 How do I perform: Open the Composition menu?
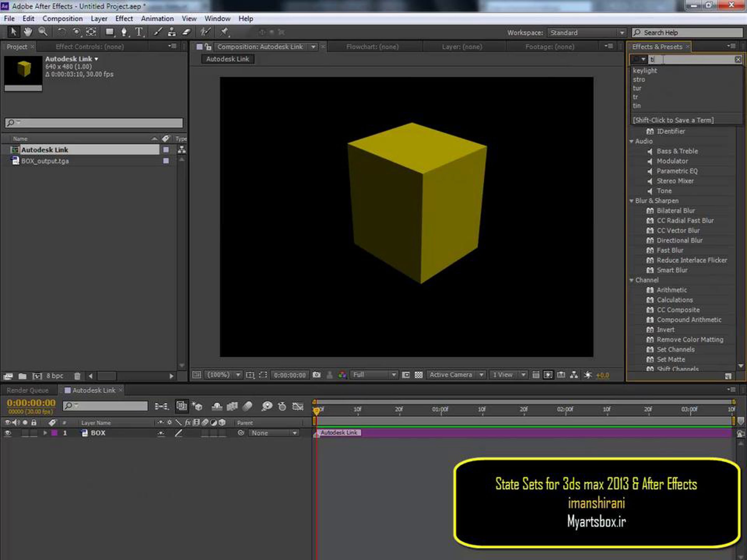pos(63,19)
